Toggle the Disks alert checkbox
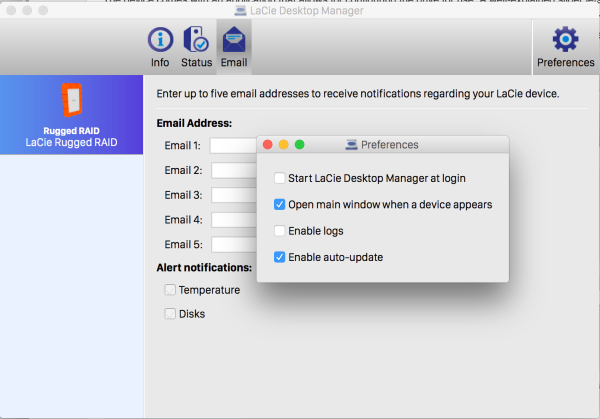Viewport: 600px width, 419px height. coord(170,314)
